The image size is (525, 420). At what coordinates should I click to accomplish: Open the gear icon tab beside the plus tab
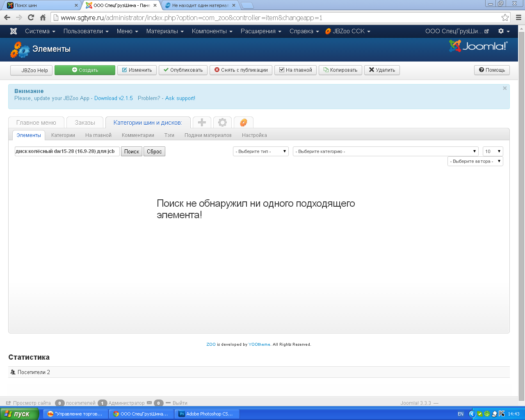click(x=222, y=122)
